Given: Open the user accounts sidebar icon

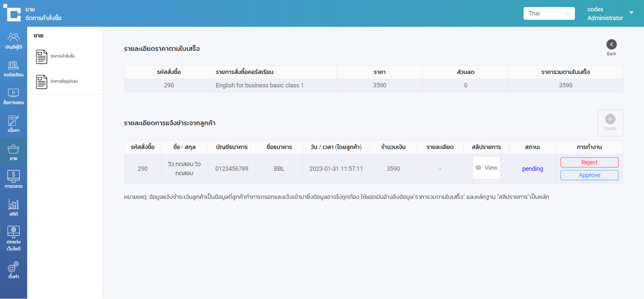Looking at the screenshot, I should 13,41.
